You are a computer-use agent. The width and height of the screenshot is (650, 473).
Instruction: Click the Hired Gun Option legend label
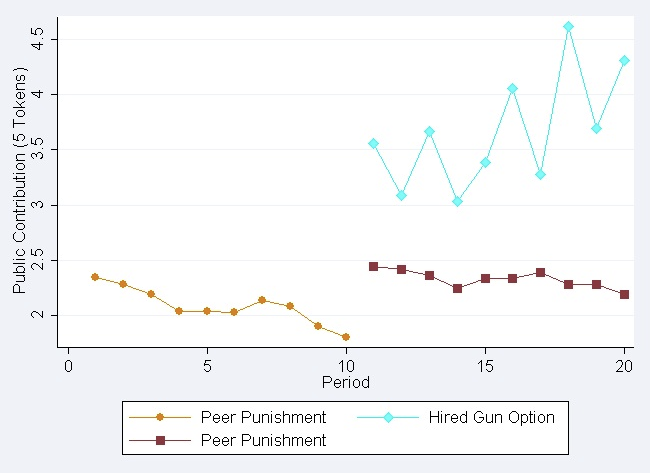coord(490,417)
